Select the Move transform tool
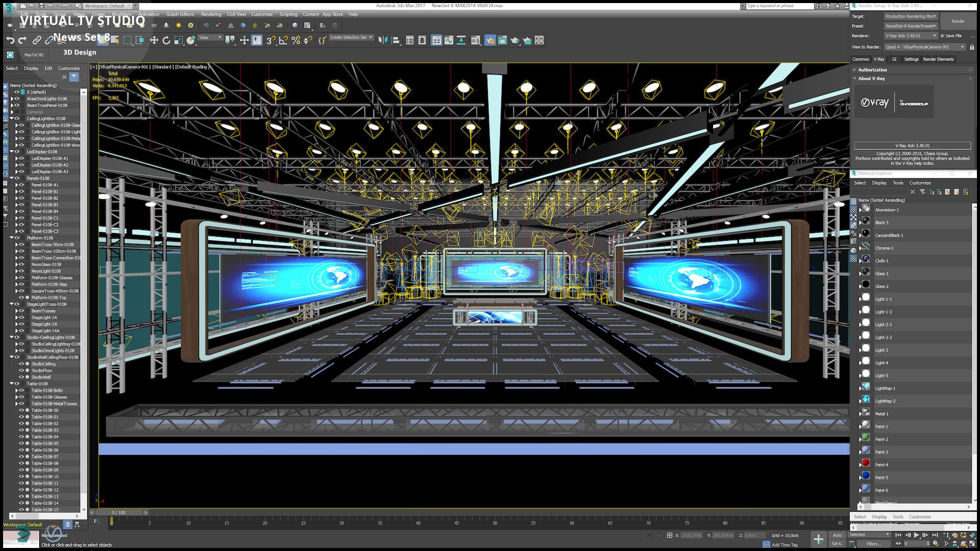Screen dimensions: 980x551 coord(154,40)
